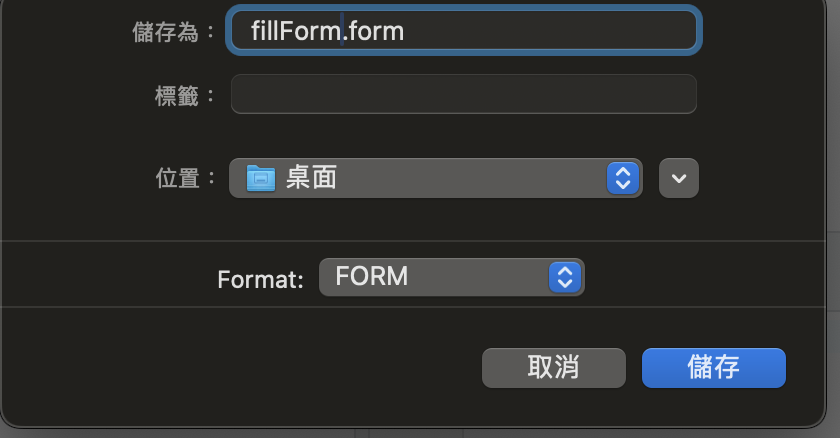The width and height of the screenshot is (840, 438).
Task: Click the FORM text in format popup
Action: (372, 276)
